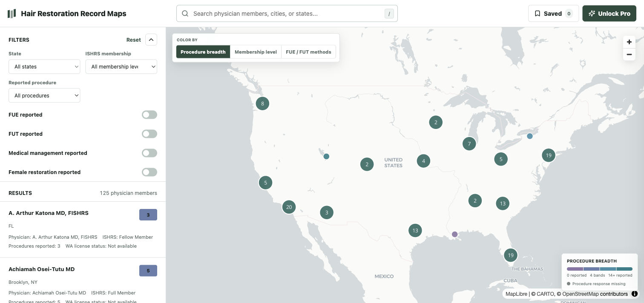Screen dimensions: 644x303
Task: Open the cluster of 4 in the Midwest
Action: point(423,161)
